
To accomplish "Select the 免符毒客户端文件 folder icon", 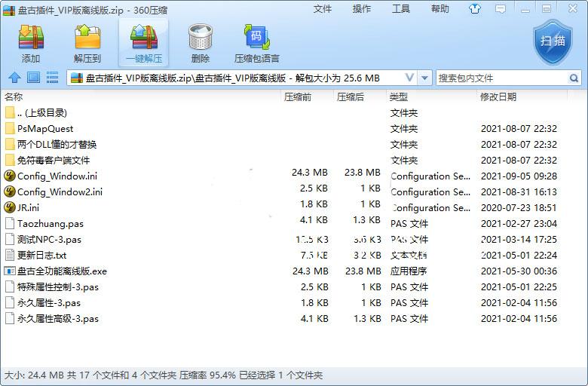I will [x=10, y=160].
